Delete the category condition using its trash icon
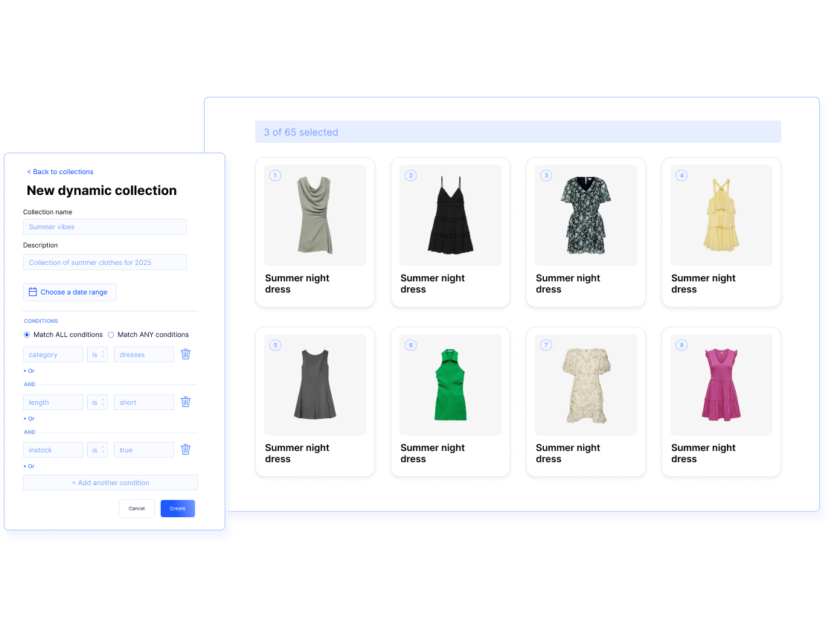Viewport: 840px width, 628px height. coord(185,354)
